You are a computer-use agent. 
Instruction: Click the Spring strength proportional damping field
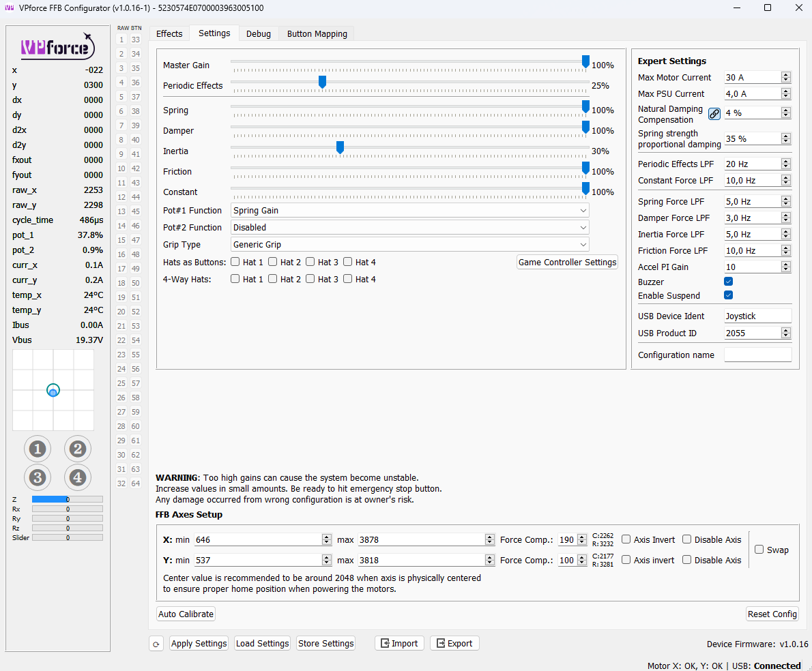[x=753, y=138]
